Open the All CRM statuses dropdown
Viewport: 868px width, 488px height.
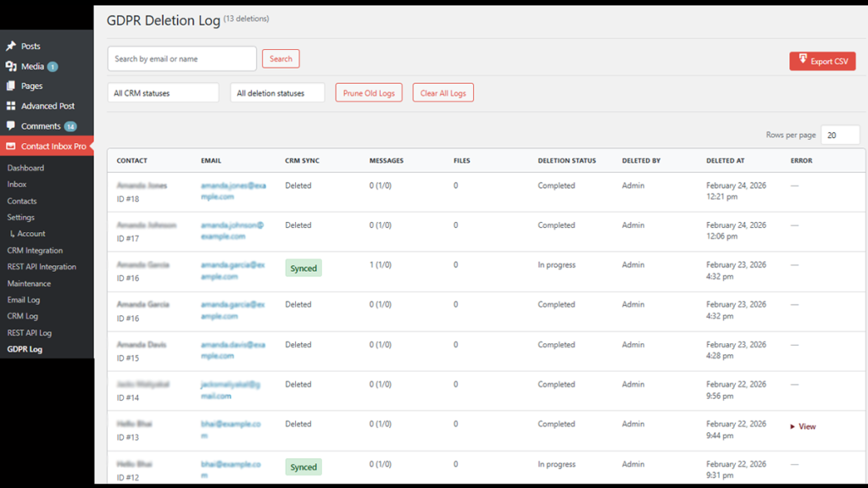click(163, 93)
